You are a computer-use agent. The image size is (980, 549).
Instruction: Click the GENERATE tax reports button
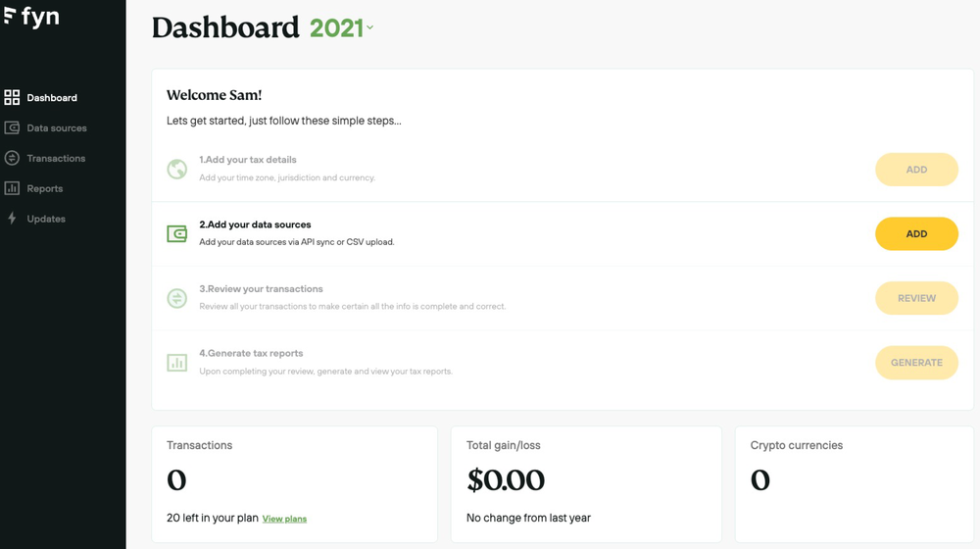(x=916, y=363)
